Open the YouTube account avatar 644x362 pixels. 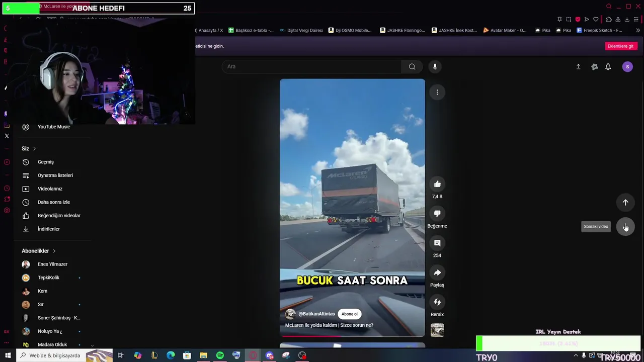(x=627, y=66)
